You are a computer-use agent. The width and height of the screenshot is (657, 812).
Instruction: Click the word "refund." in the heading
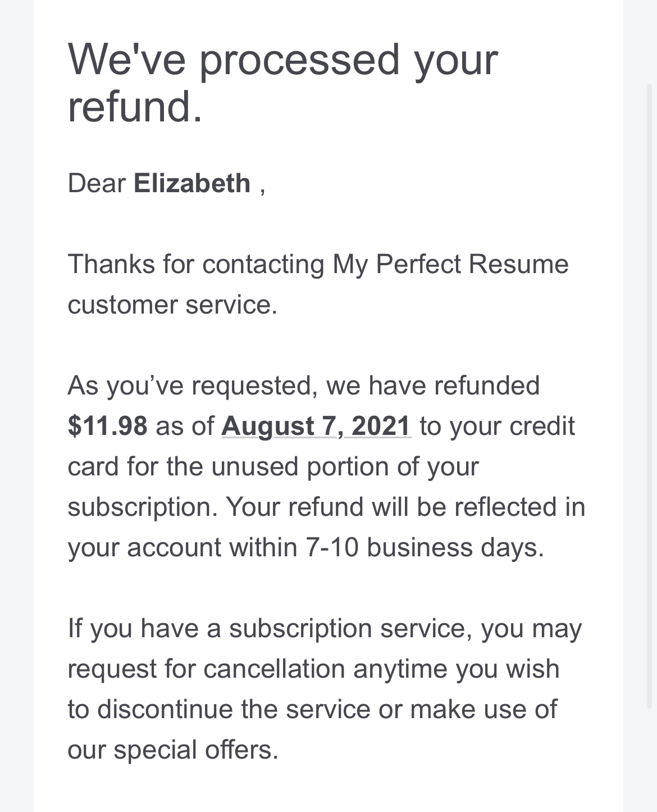point(135,106)
